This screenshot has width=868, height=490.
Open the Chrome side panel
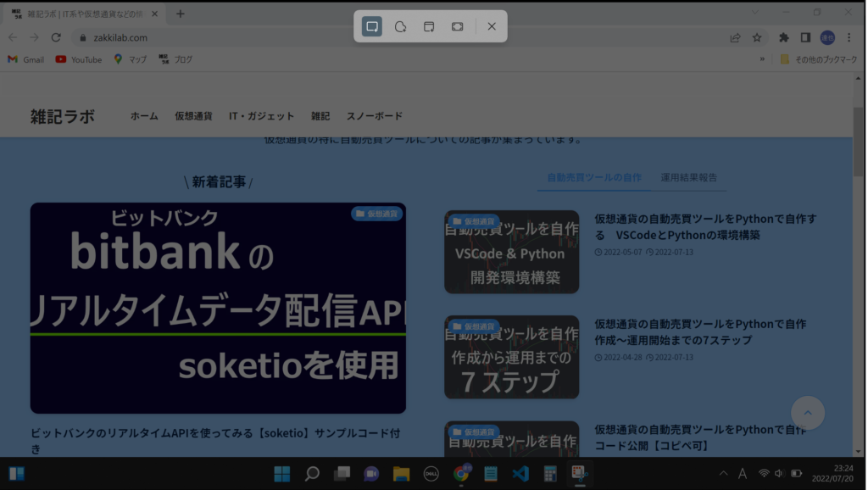pos(805,37)
